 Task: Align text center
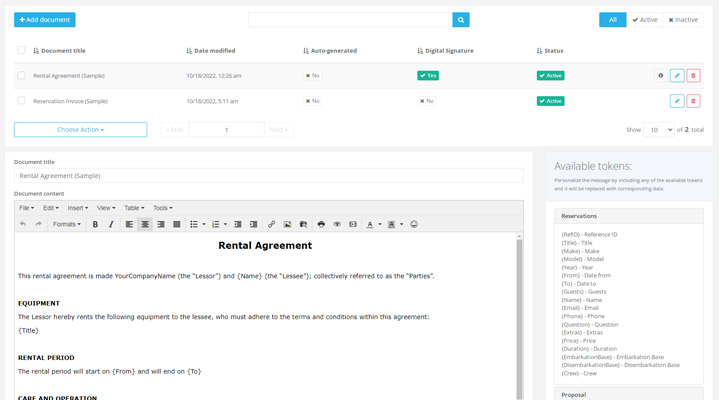point(145,224)
